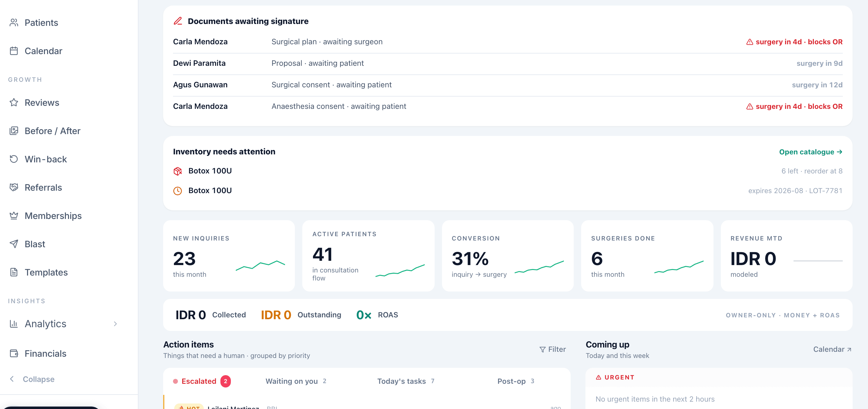Click the Surgeries Done stat card

coord(647,256)
